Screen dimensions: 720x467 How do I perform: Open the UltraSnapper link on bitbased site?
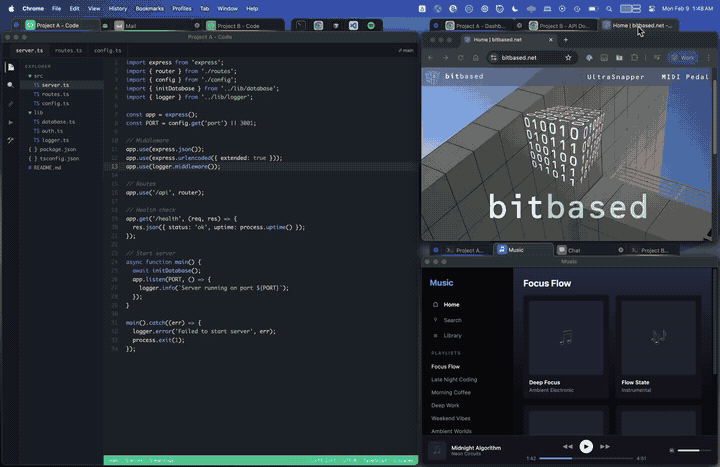[x=614, y=76]
